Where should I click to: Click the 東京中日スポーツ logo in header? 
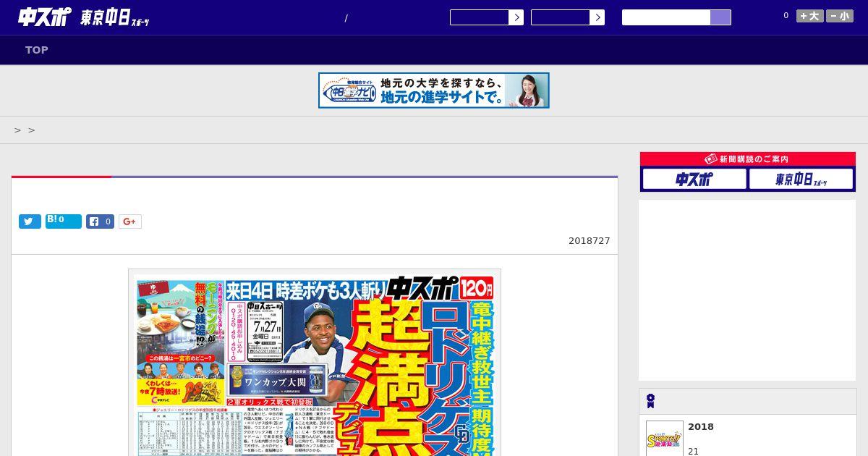click(115, 18)
